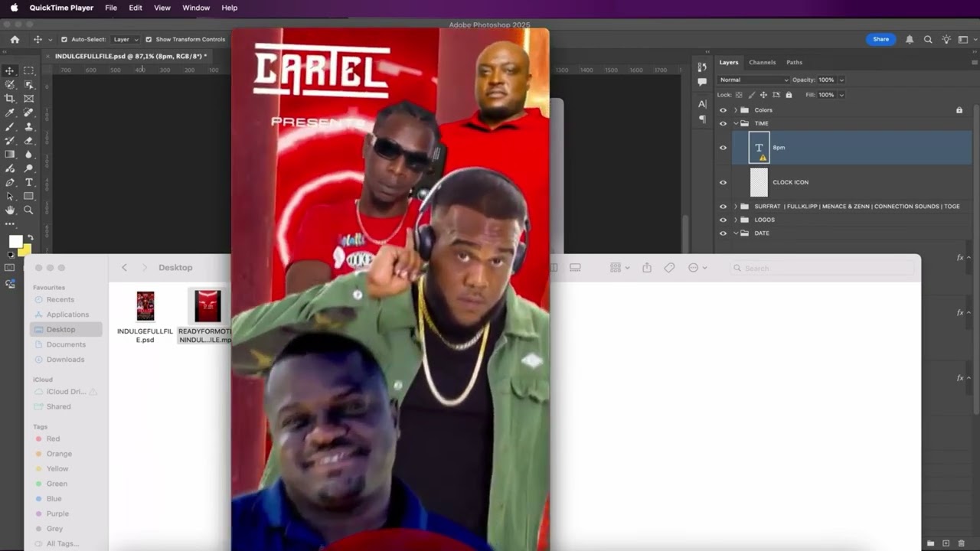Open the Opacity slider dropdown arrow
980x551 pixels.
click(x=841, y=80)
